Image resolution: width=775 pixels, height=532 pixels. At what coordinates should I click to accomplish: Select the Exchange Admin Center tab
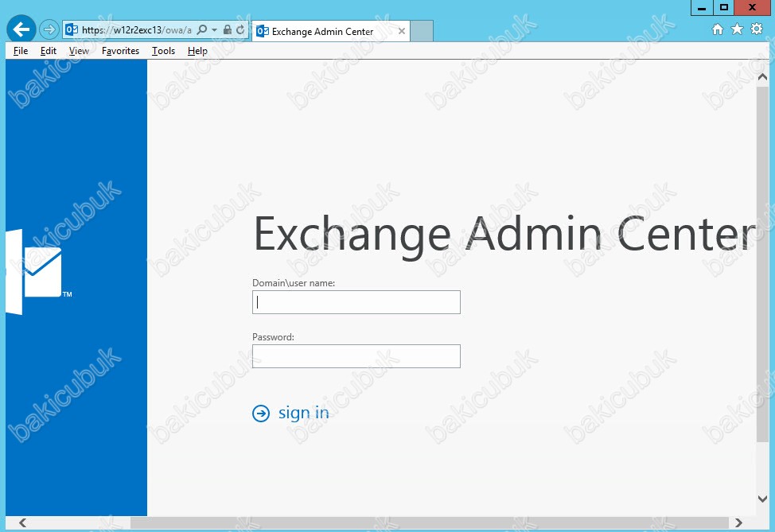(x=331, y=31)
